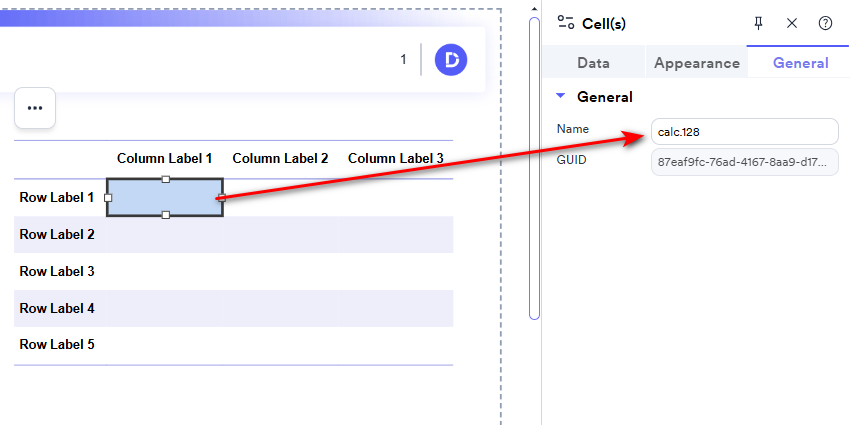Switch to the Data tab
Viewport: 850px width, 425px height.
tap(593, 63)
